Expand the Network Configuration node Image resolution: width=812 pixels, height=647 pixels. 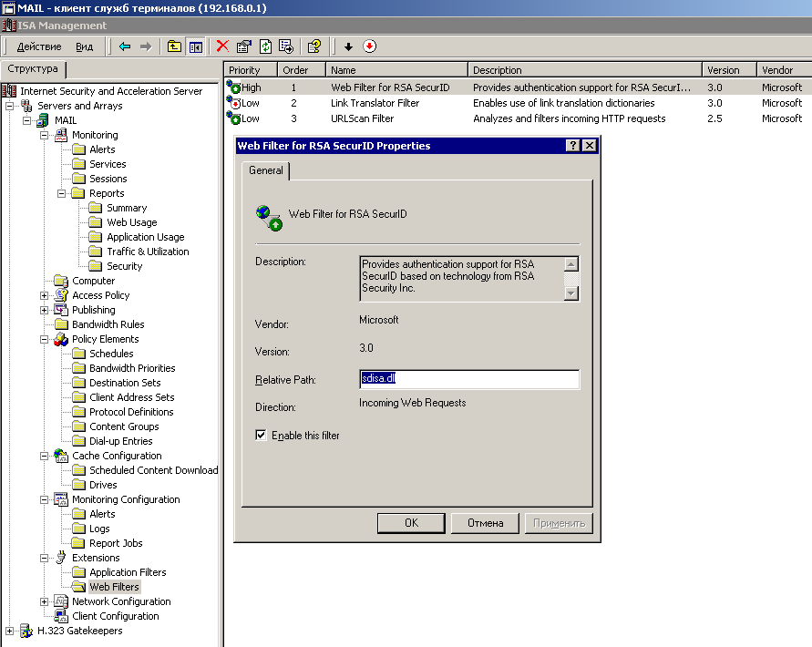click(44, 602)
